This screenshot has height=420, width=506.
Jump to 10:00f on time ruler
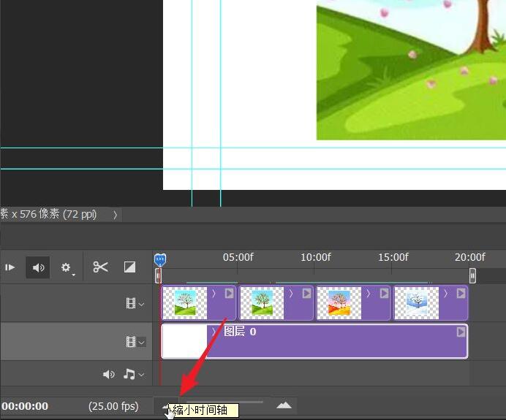(x=315, y=257)
